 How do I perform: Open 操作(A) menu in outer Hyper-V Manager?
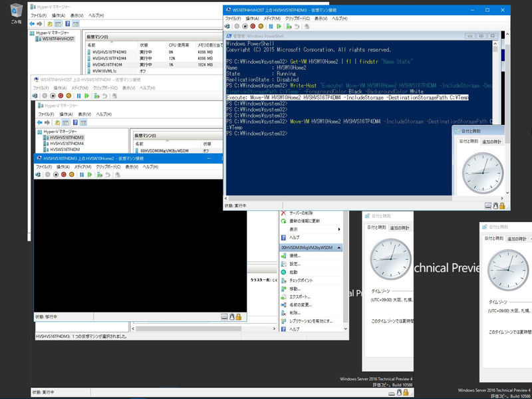tap(59, 15)
